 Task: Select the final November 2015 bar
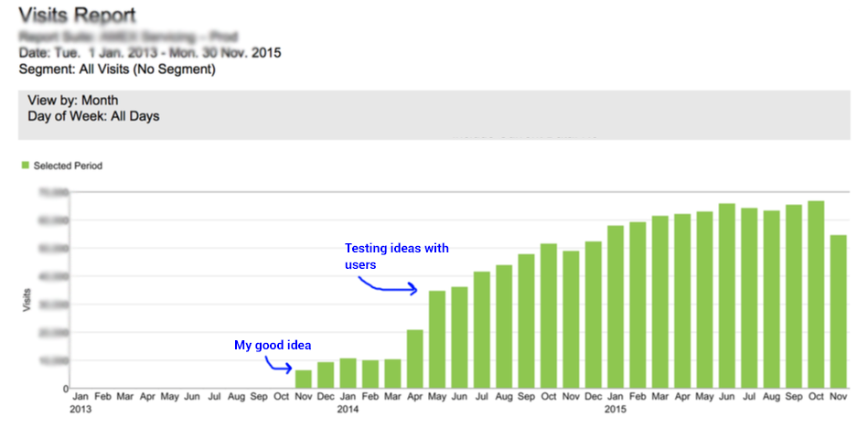[x=839, y=312]
